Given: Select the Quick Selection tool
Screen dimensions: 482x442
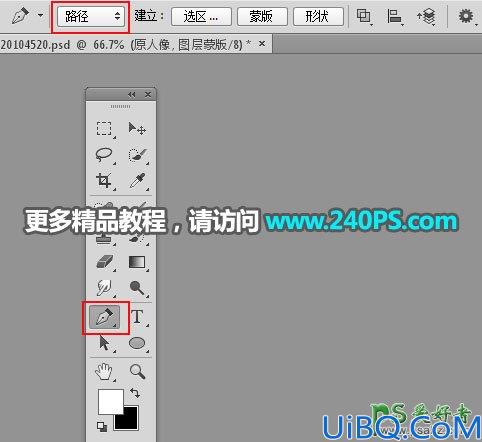Looking at the screenshot, I should point(137,154).
